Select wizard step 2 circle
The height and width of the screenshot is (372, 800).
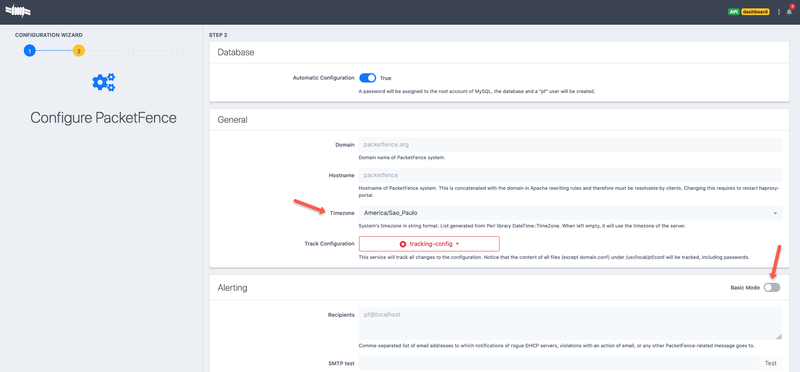(x=79, y=51)
